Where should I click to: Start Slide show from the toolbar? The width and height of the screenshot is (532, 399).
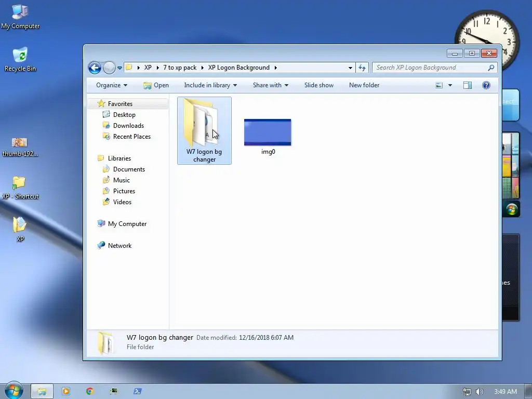[319, 85]
